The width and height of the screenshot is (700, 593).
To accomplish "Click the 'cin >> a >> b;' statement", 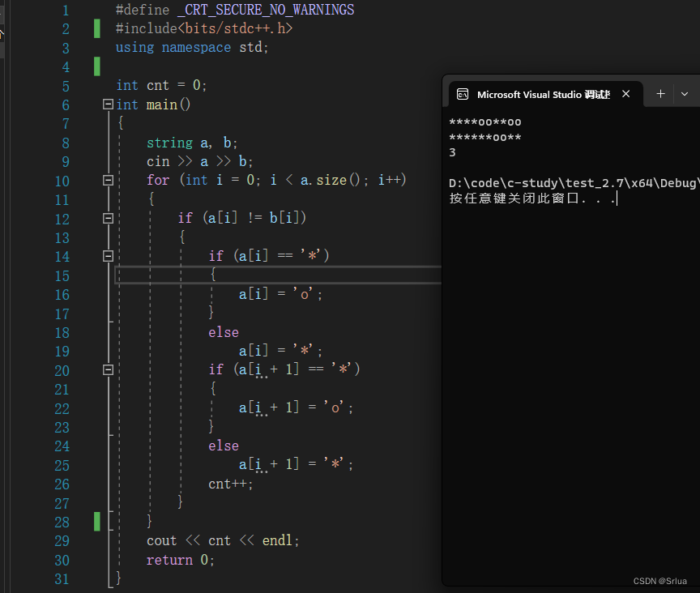I will pyautogui.click(x=199, y=161).
